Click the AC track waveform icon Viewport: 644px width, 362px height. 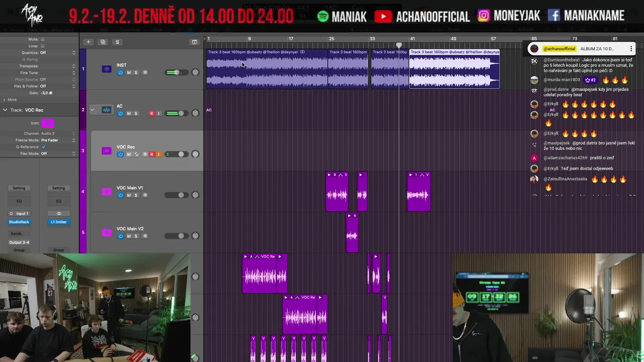click(x=107, y=110)
